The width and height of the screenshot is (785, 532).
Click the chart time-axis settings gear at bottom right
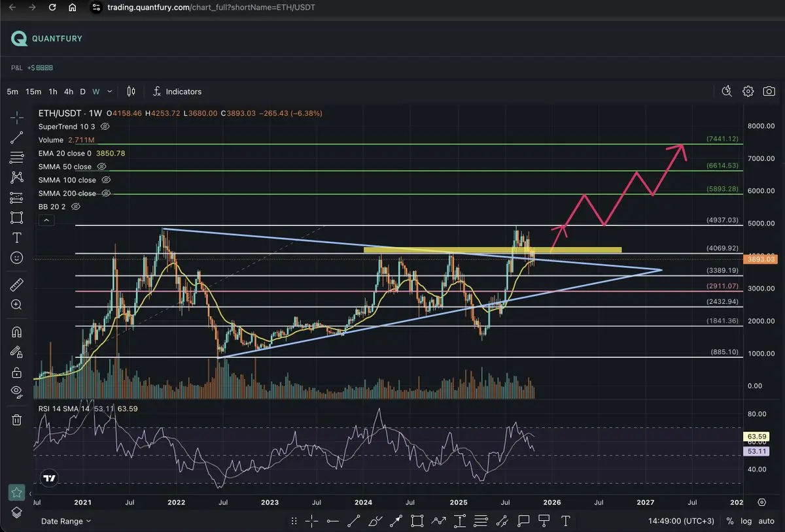pyautogui.click(x=762, y=502)
